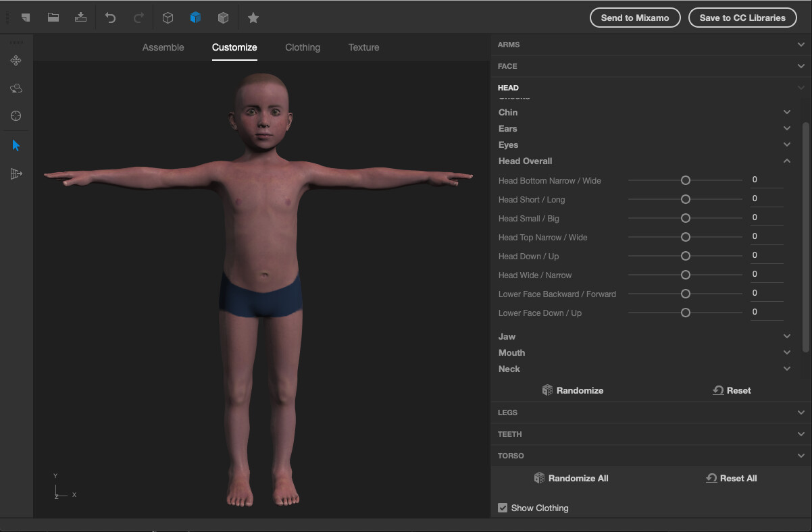Viewport: 812px width, 532px height.
Task: Click Randomize All button
Action: coord(572,478)
